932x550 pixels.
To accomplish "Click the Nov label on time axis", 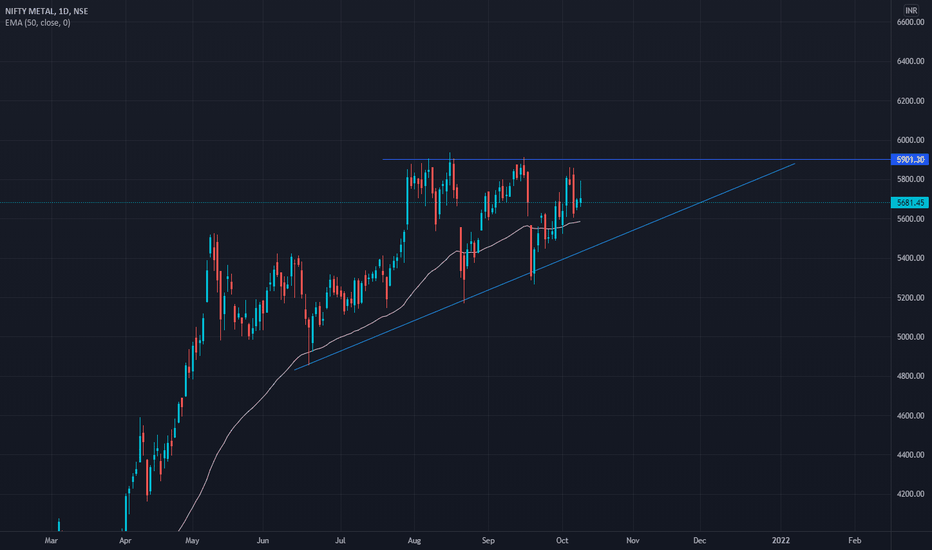I will point(632,540).
